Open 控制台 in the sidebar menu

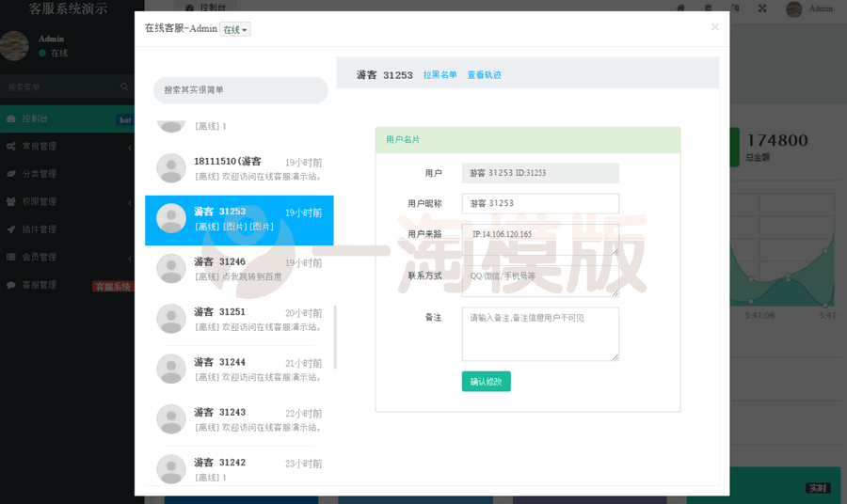[67, 118]
